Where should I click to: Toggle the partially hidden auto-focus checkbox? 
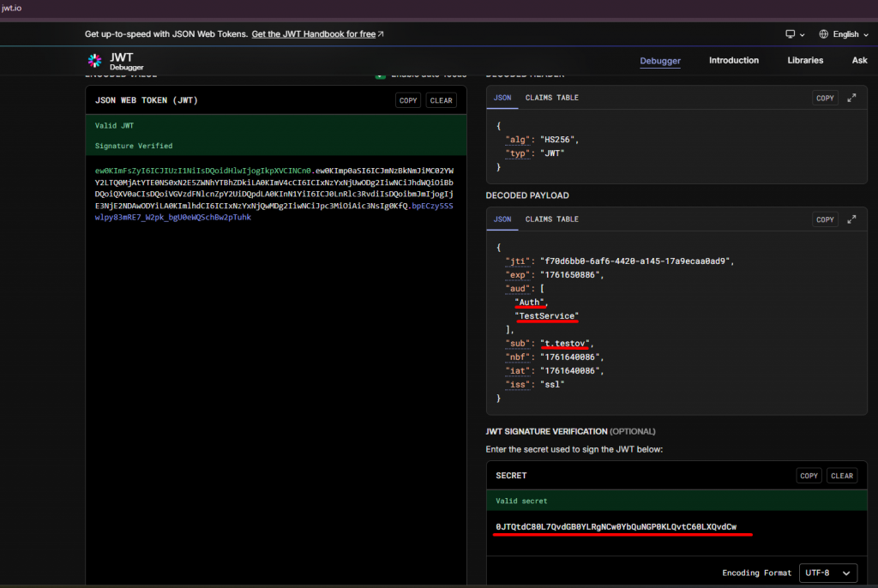tap(380, 76)
